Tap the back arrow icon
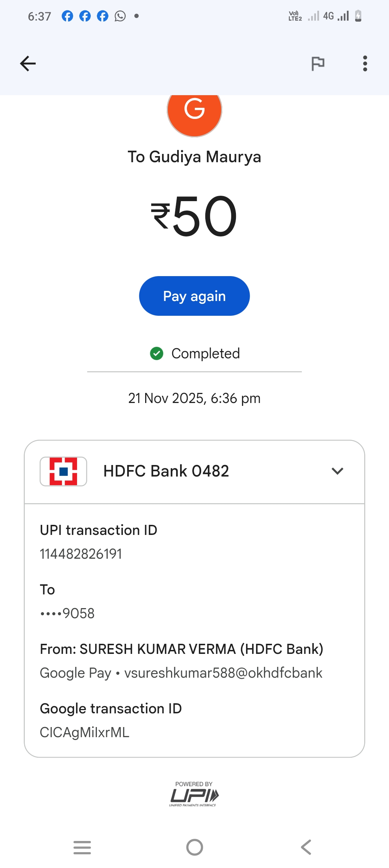This screenshot has width=389, height=868. (x=28, y=64)
